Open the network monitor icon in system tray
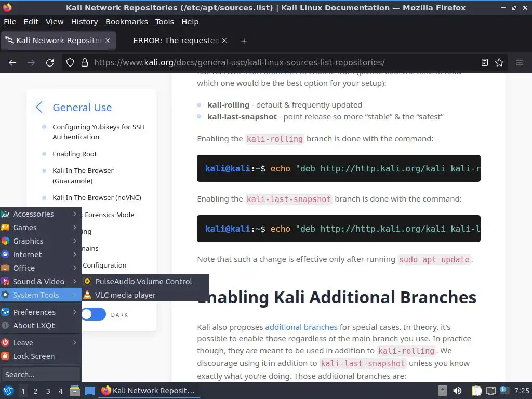Screen dimensions: 532x399 tap(490, 391)
